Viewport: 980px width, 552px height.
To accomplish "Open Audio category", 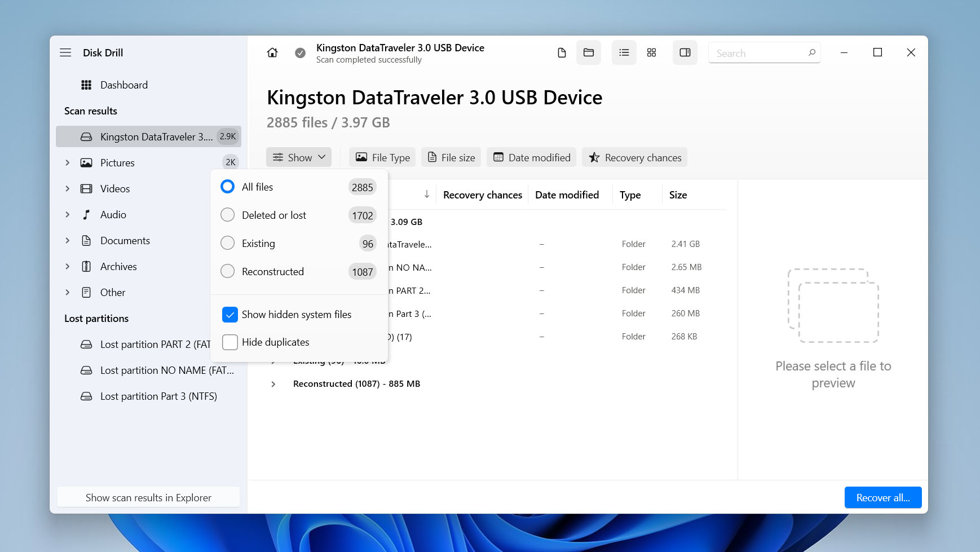I will click(x=113, y=215).
